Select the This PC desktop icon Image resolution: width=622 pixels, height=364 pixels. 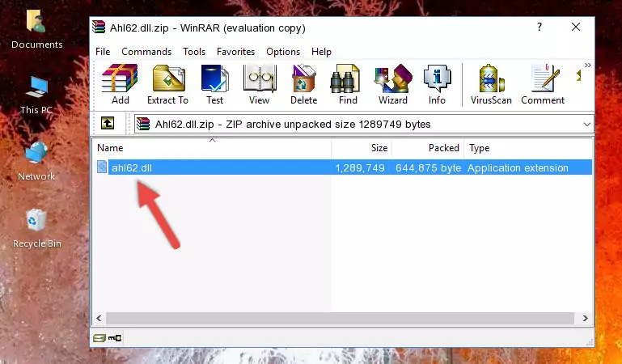coord(36,95)
